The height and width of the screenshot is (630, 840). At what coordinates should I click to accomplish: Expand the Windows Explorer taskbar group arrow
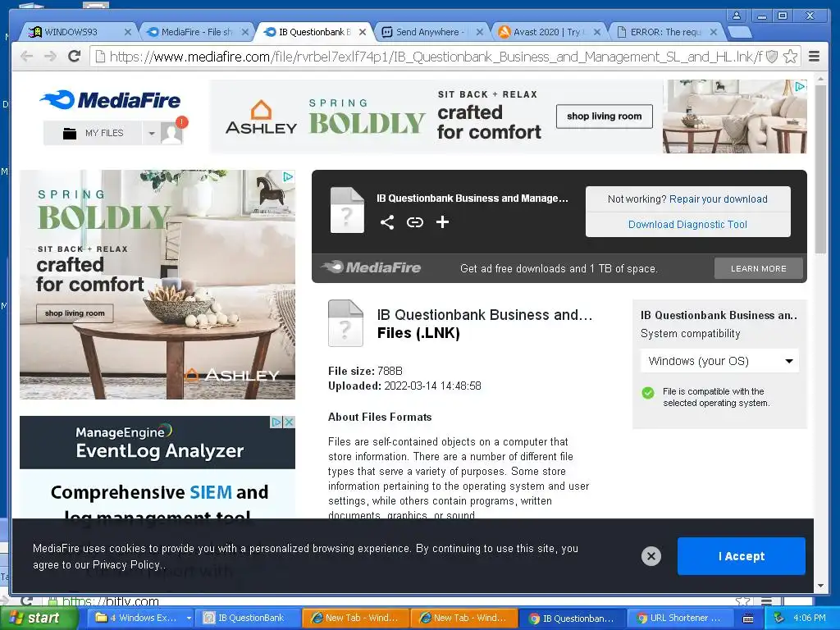(189, 619)
